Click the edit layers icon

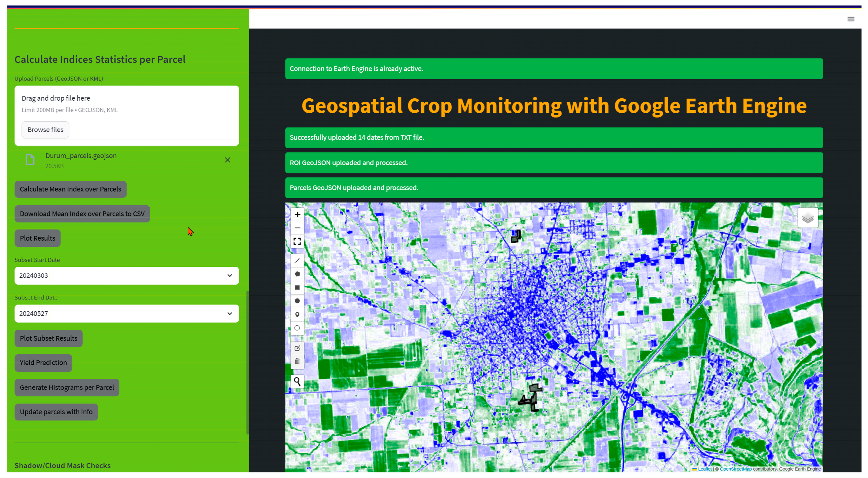tap(297, 348)
